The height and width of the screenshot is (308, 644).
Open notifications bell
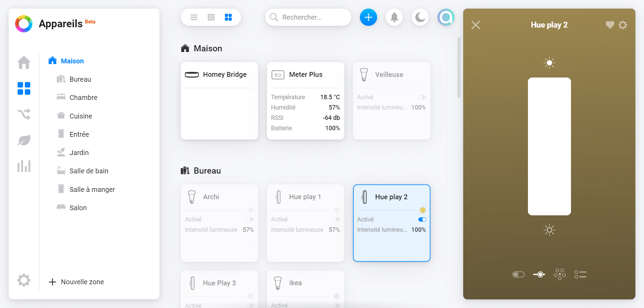pyautogui.click(x=394, y=17)
